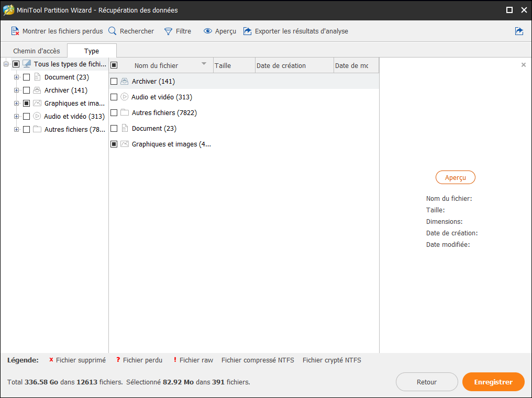The image size is (532, 398).
Task: Check the Autres fichiers (7822) list checkbox
Action: tap(114, 112)
